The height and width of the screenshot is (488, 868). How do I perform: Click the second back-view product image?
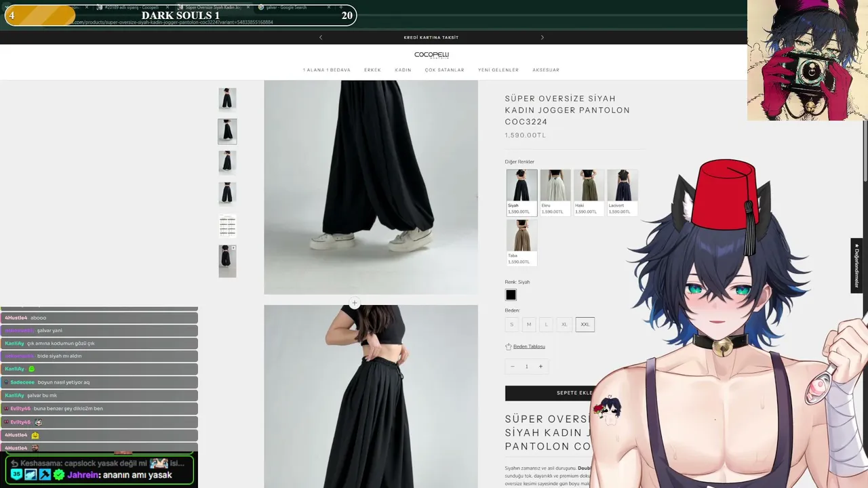coord(371,396)
